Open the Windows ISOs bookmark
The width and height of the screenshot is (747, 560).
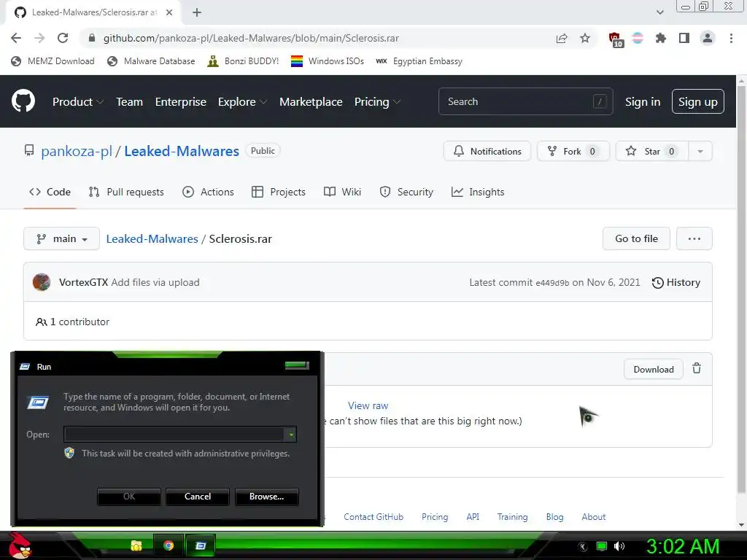(328, 61)
